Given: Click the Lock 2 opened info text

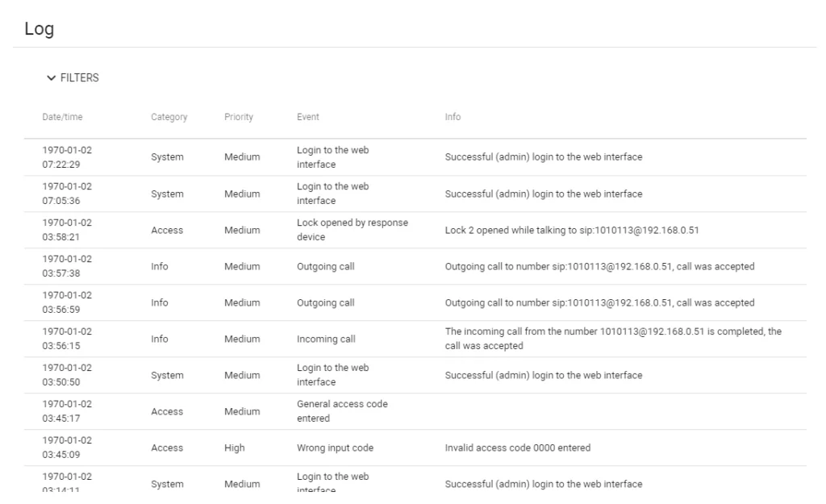Looking at the screenshot, I should [573, 230].
